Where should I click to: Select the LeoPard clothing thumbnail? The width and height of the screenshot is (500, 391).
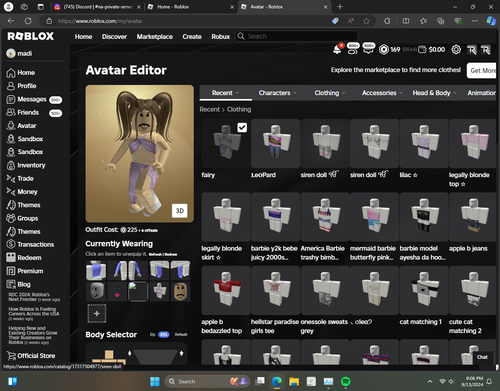coord(275,143)
